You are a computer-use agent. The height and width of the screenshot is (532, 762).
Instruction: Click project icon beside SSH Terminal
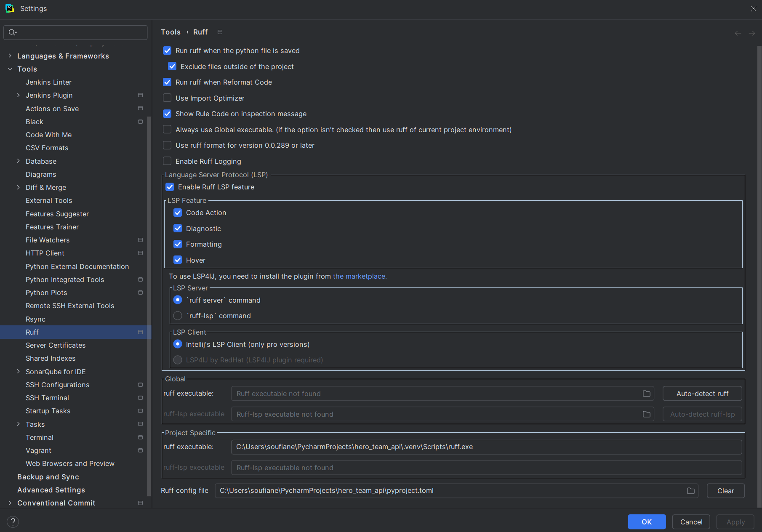click(140, 398)
